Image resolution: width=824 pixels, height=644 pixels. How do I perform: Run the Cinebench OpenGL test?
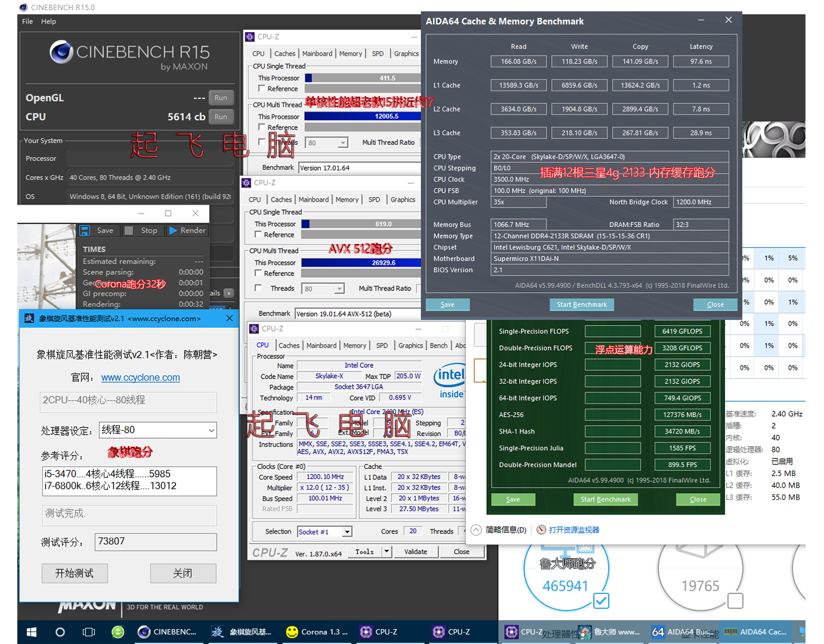click(x=221, y=98)
